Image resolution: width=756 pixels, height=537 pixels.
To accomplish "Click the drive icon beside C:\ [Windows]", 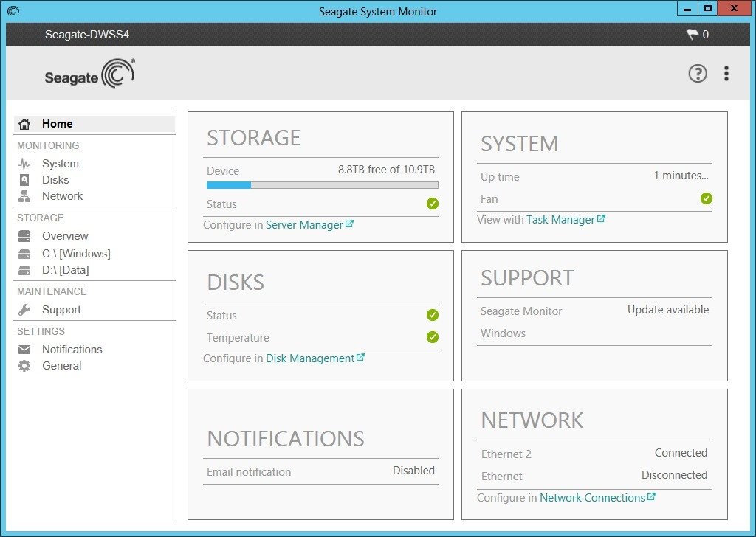I will click(x=24, y=254).
